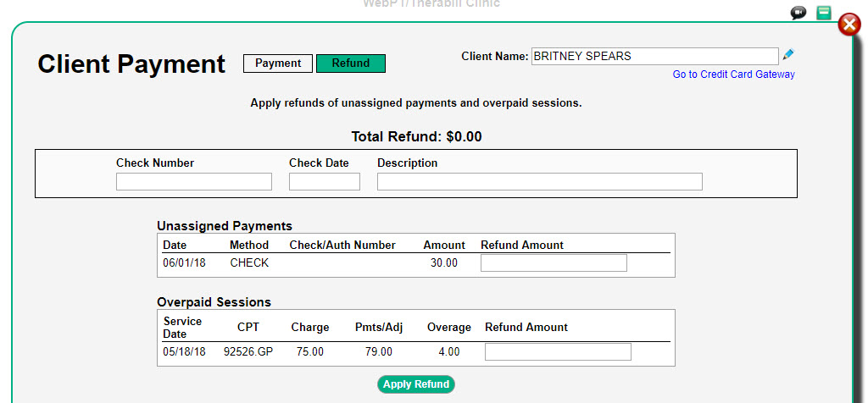Click the pencil icon to edit client name
868x403 pixels.
788,55
